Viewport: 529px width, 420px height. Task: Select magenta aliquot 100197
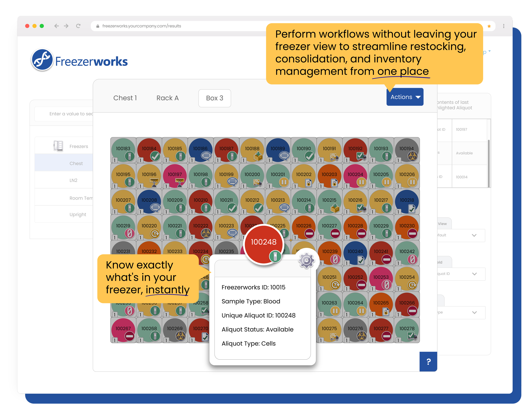(x=175, y=176)
